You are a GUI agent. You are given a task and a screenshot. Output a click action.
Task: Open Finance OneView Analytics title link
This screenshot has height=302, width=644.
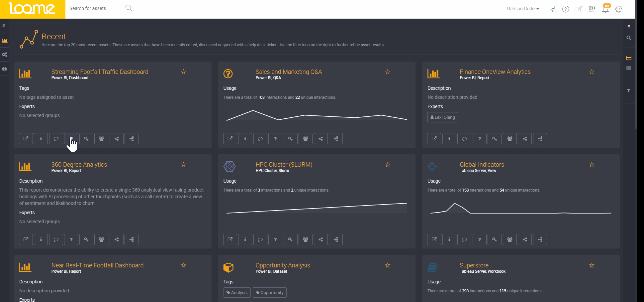click(x=495, y=72)
